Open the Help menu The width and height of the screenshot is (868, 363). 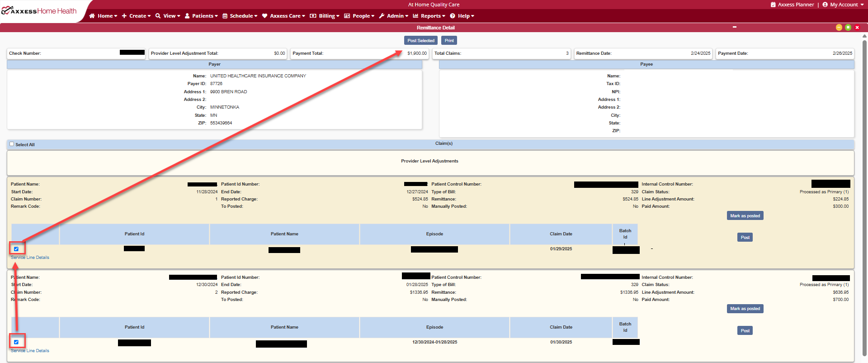point(462,16)
